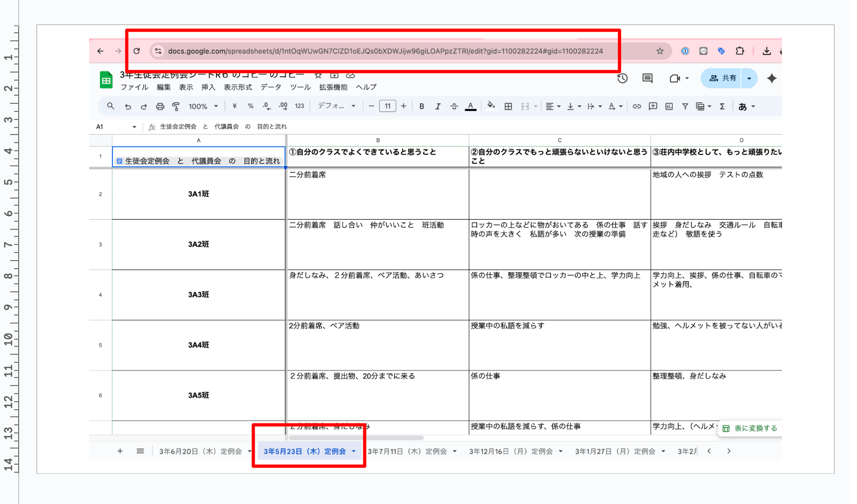Click the 共有 share button

[722, 78]
